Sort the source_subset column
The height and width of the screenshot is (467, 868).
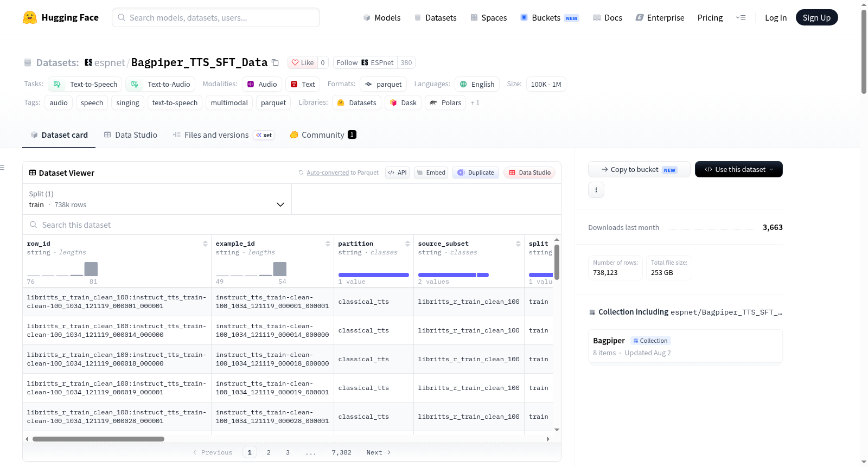point(518,244)
